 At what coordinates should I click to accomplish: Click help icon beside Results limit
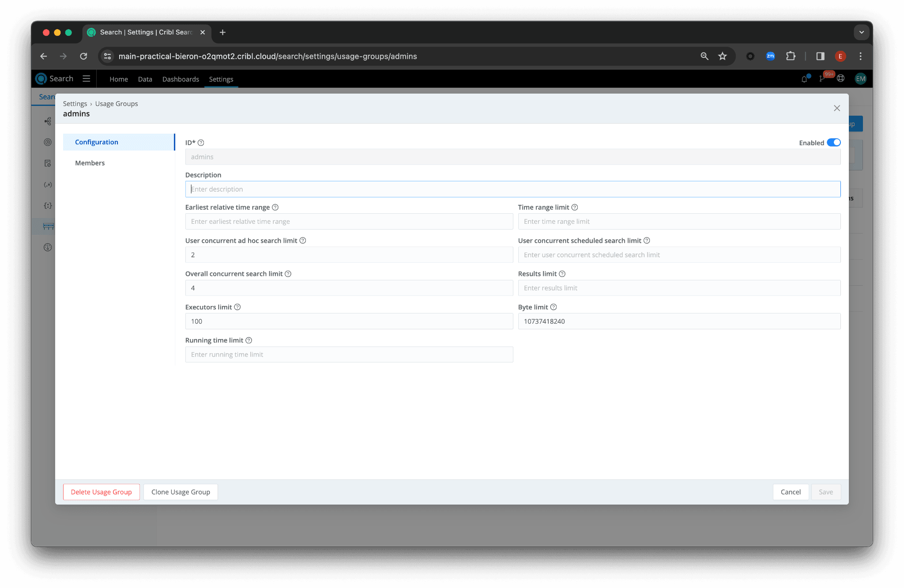point(562,274)
